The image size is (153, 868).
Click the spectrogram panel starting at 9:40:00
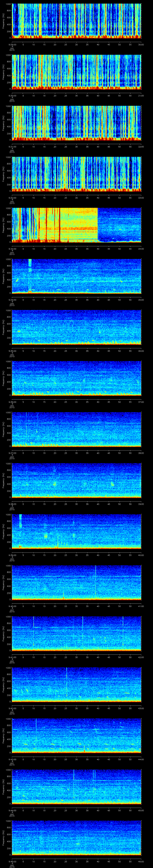tap(77, 583)
